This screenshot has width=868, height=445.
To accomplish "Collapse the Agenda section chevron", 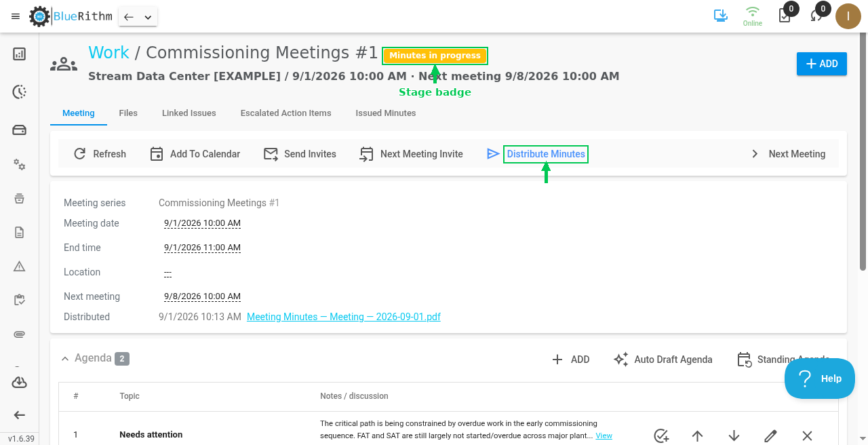I will tap(65, 358).
